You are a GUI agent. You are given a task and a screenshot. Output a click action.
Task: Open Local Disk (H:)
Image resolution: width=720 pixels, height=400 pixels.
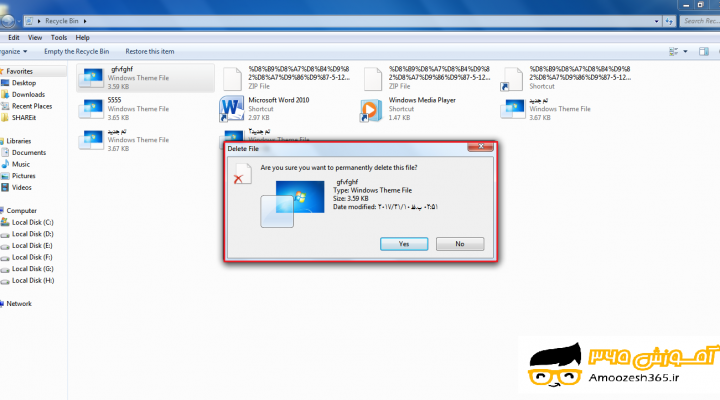(32, 281)
